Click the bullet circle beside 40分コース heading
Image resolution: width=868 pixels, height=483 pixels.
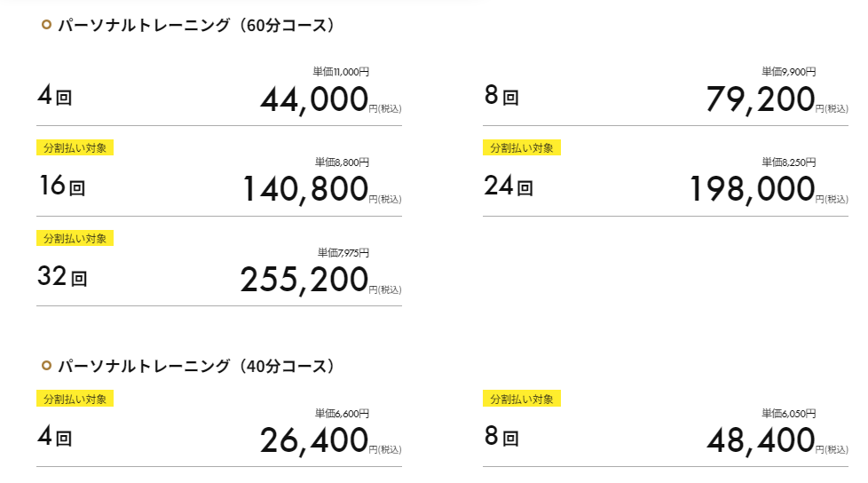pos(46,366)
